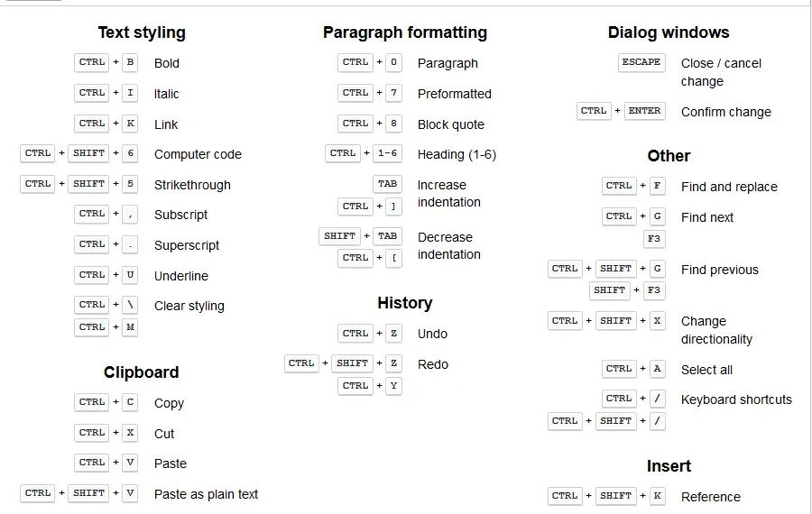Click the Reference label under Insert

point(710,497)
